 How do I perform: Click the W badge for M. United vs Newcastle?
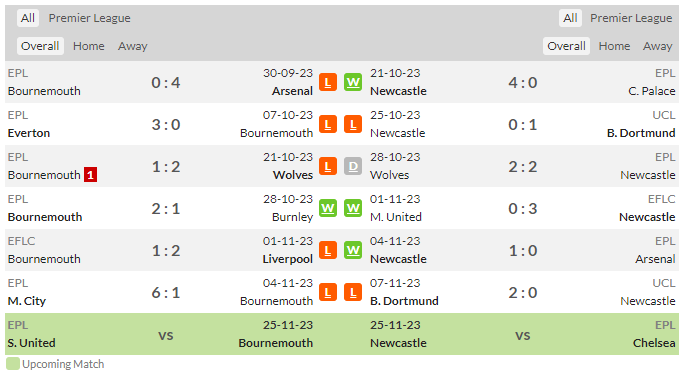point(353,208)
